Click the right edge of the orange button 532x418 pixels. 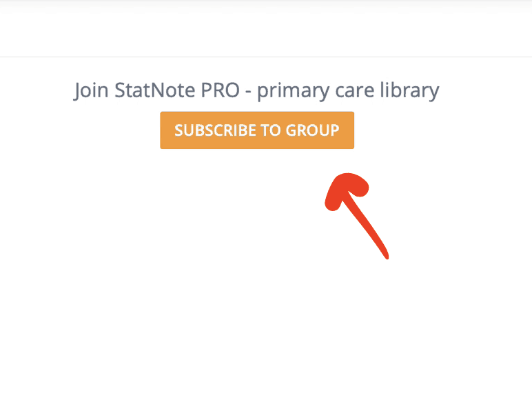[353, 130]
